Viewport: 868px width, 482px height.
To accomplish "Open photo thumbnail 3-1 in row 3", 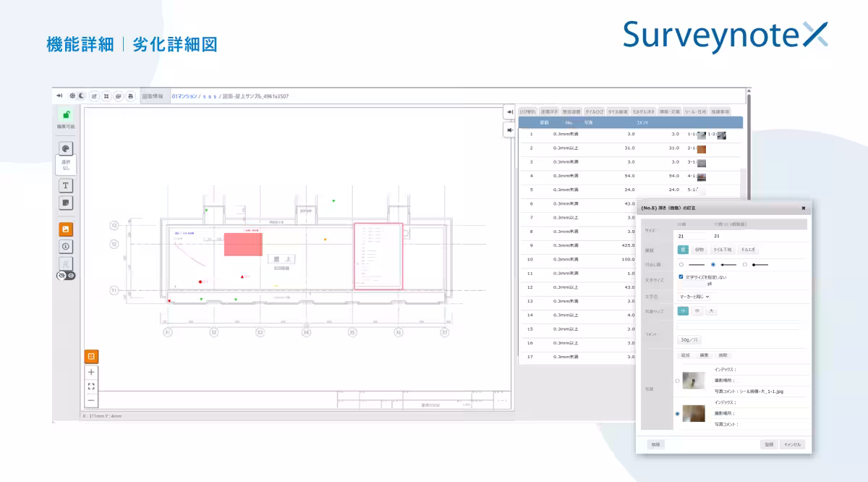I will [701, 162].
